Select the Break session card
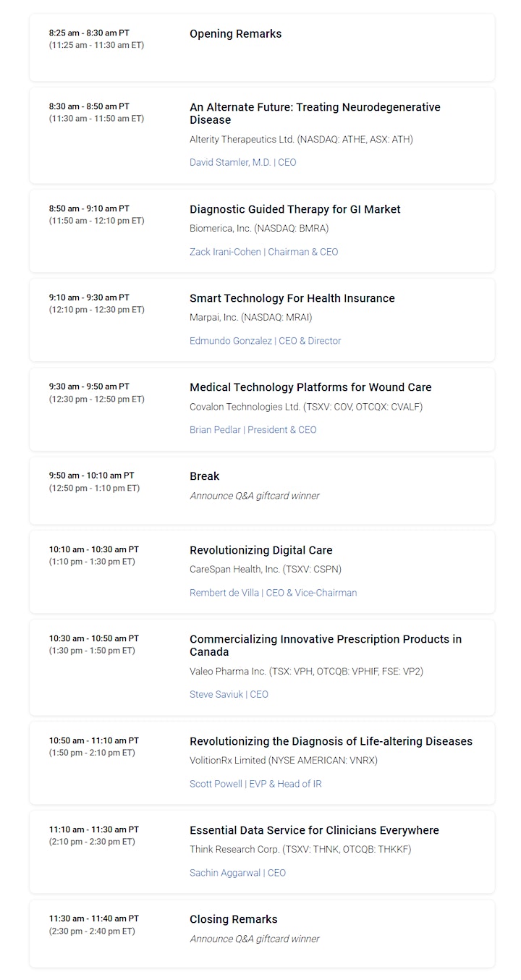This screenshot has height=980, width=521. (262, 490)
